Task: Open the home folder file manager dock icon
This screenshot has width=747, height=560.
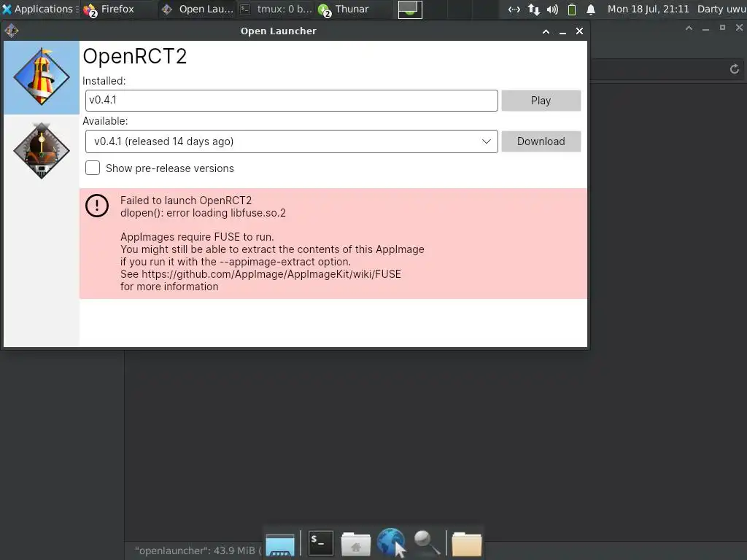Action: pyautogui.click(x=356, y=544)
